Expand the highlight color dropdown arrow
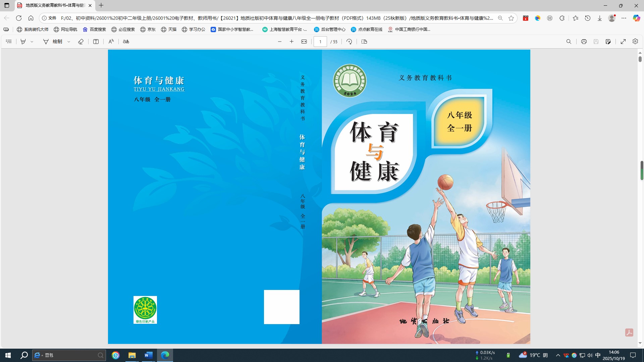Image resolution: width=644 pixels, height=362 pixels. (32, 42)
